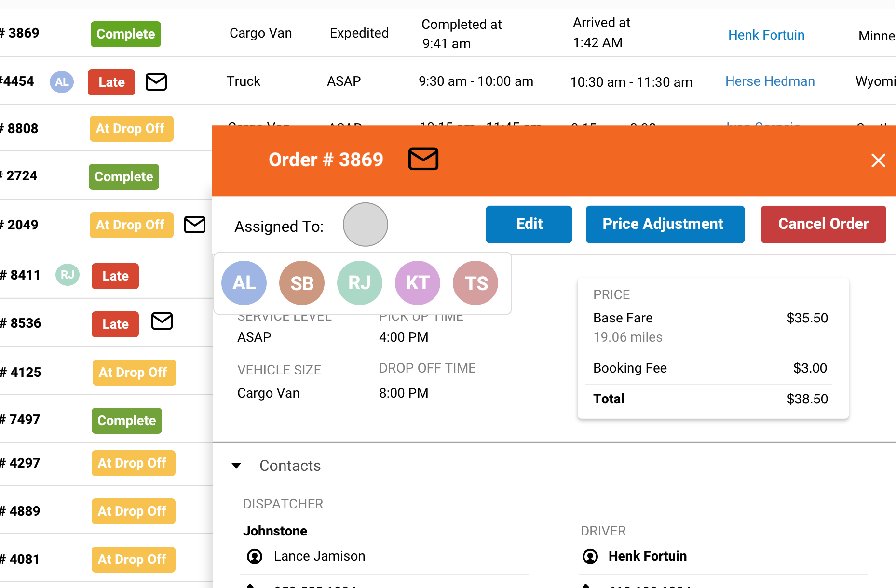896x588 pixels.
Task: Select the KT driver avatar
Action: pos(418,283)
